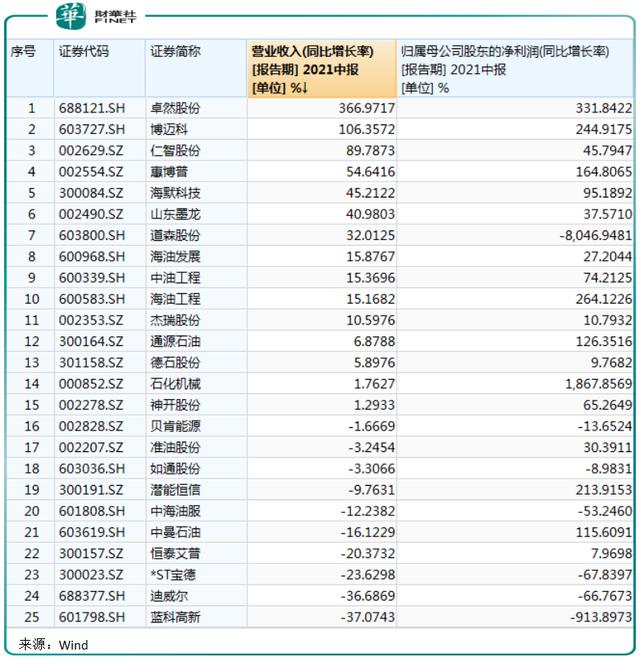Click the 证券代码 column header
The height and width of the screenshot is (660, 640).
coord(99,69)
